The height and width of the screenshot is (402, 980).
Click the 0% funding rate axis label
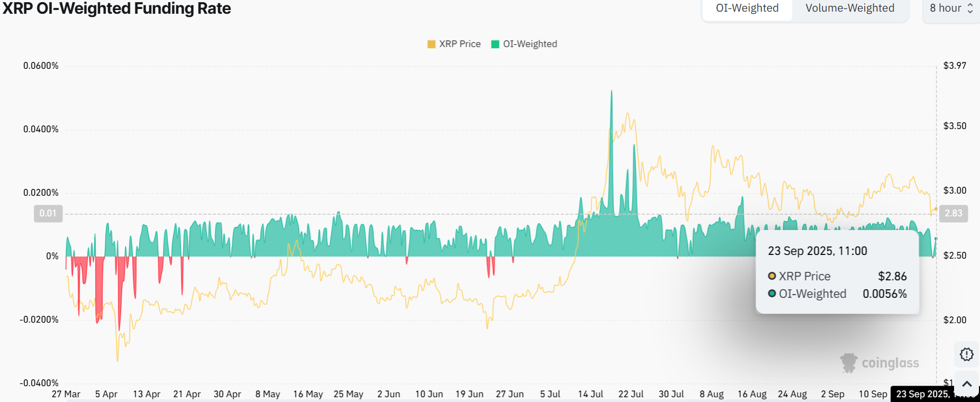(x=52, y=256)
